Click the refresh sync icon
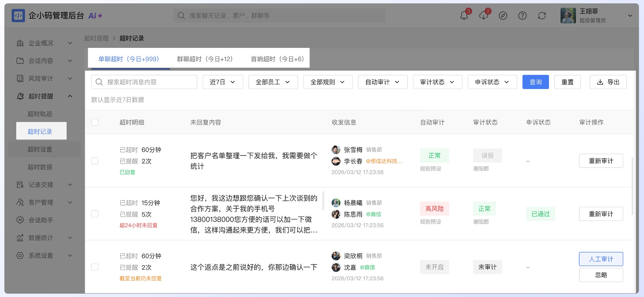This screenshot has width=644, height=297. [542, 16]
